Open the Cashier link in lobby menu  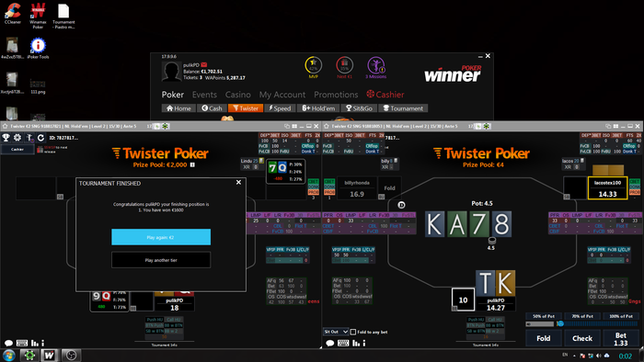point(385,95)
